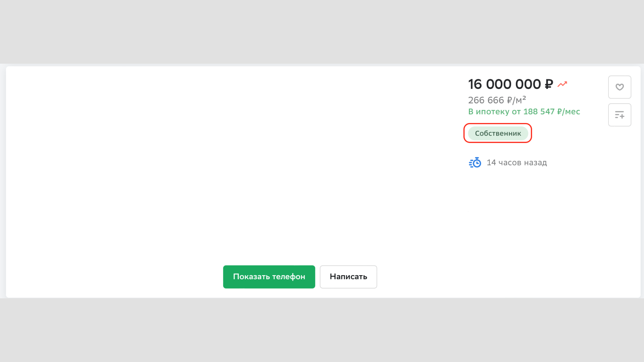Click the Собственник (Owner) badge button
This screenshot has width=644, height=362.
(x=498, y=133)
